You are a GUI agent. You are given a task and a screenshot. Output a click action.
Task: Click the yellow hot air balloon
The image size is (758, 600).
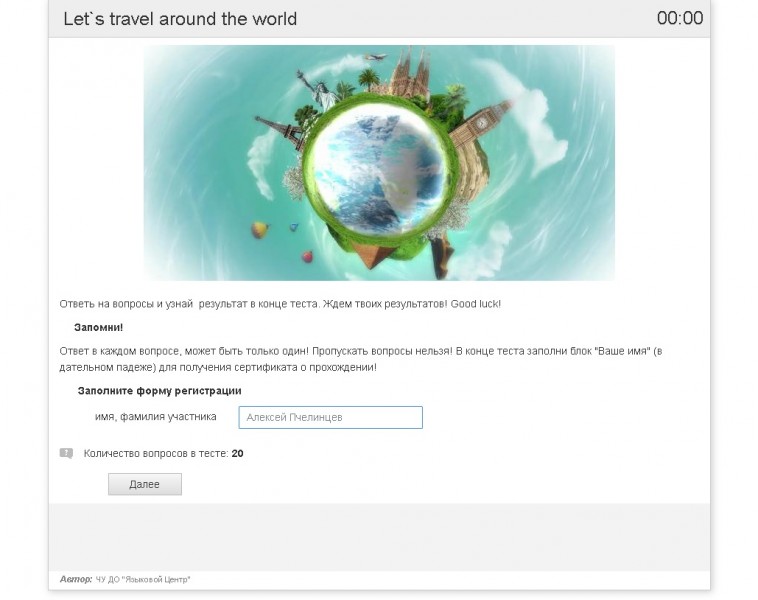pyautogui.click(x=260, y=230)
